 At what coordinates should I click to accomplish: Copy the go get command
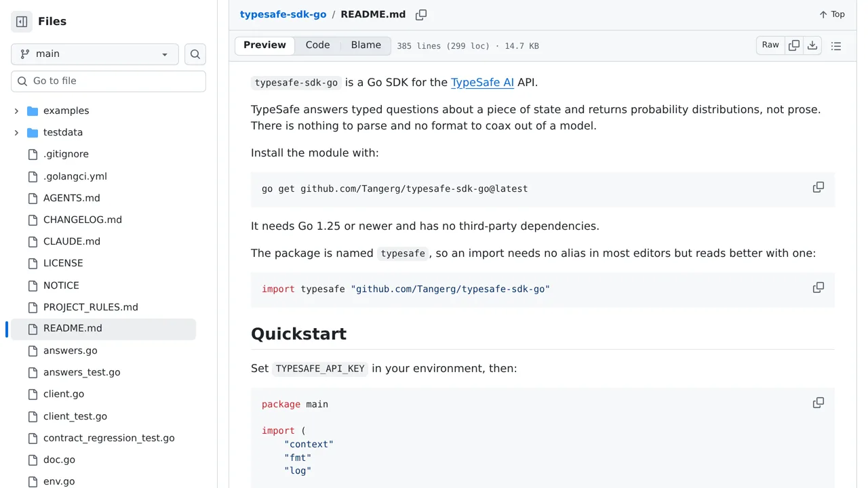coord(818,187)
